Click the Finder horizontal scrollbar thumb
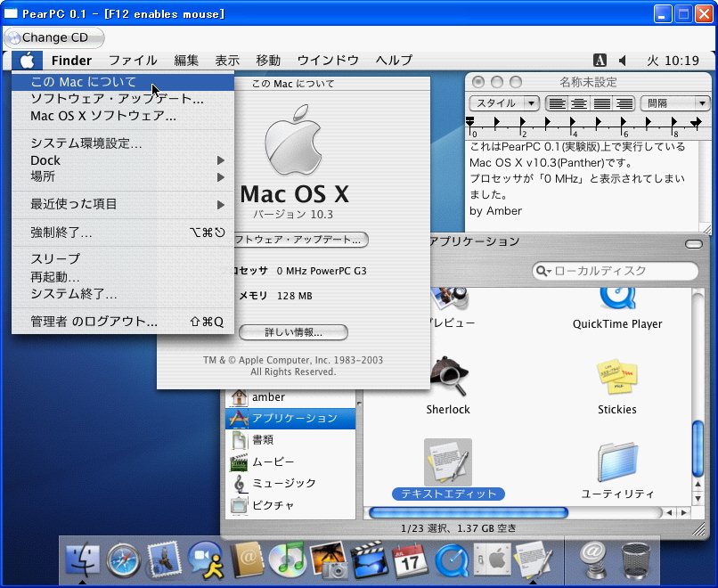Viewport: 718px width, 588px height. click(x=469, y=512)
